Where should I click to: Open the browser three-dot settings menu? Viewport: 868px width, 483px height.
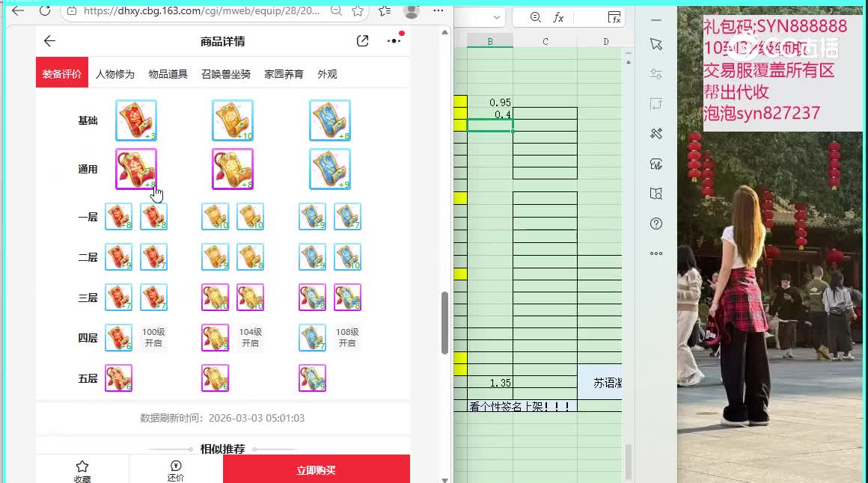click(x=438, y=10)
